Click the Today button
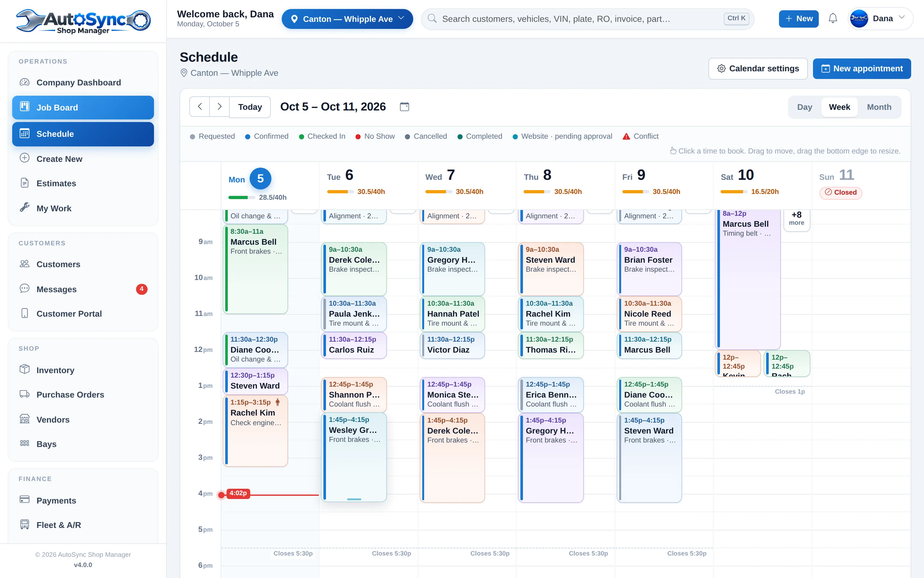 click(x=250, y=107)
